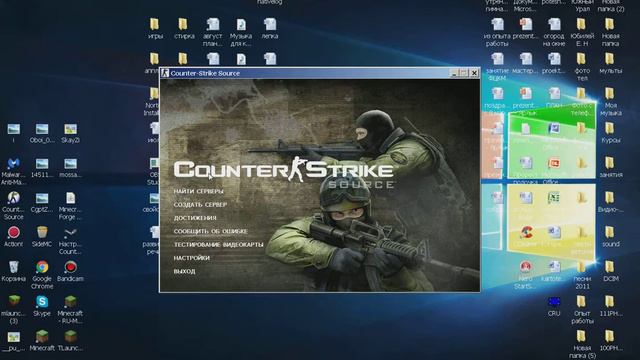Select НАЙТИ СЕРВЕРЫ in the game menu

[x=198, y=191]
